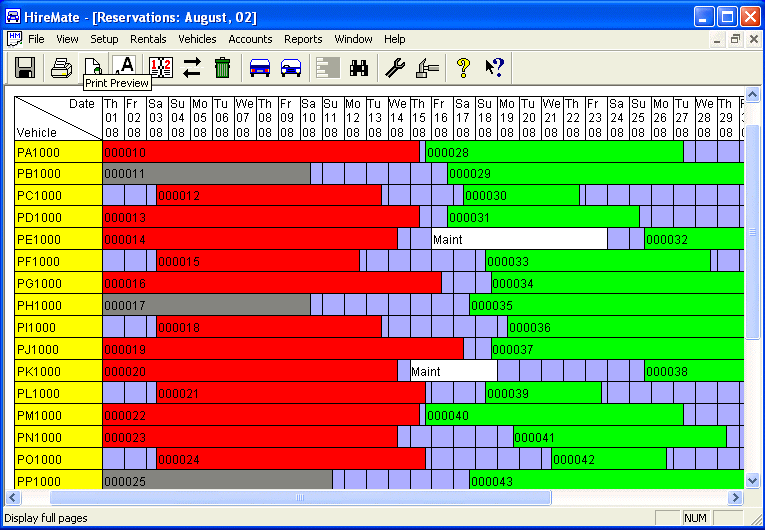
Task: Open the Vehicles menu
Action: click(x=197, y=39)
